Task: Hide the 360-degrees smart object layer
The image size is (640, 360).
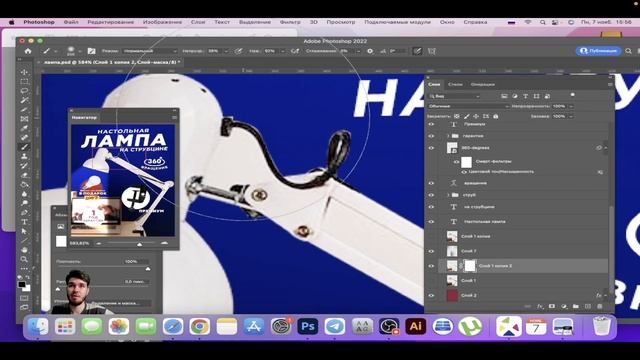Action: 431,148
